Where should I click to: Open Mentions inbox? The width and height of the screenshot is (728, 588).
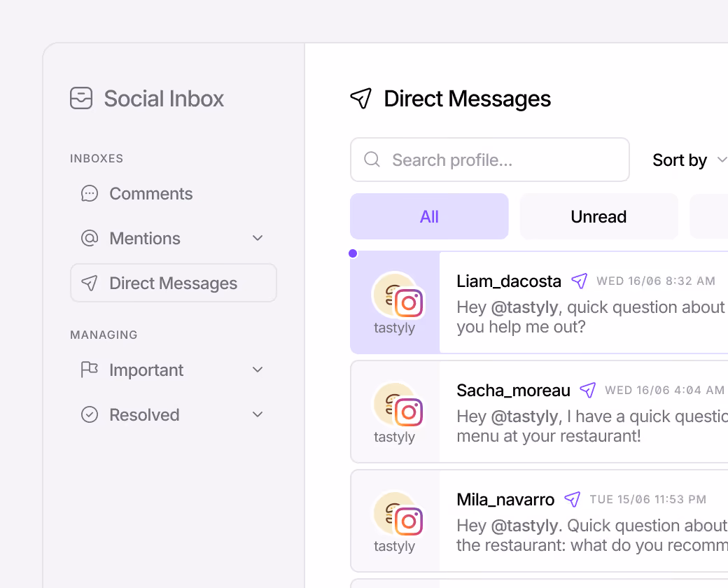tap(174, 238)
